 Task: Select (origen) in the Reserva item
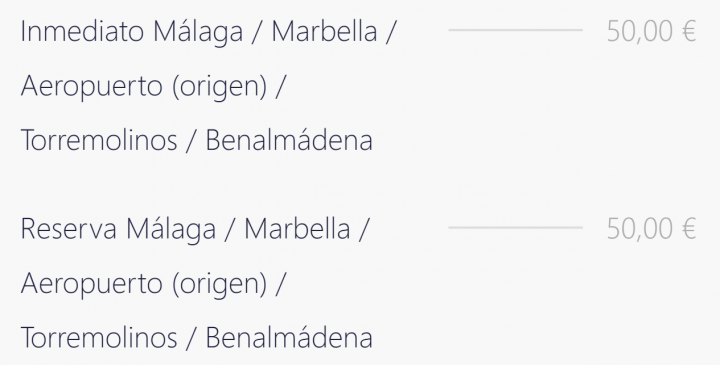219,284
